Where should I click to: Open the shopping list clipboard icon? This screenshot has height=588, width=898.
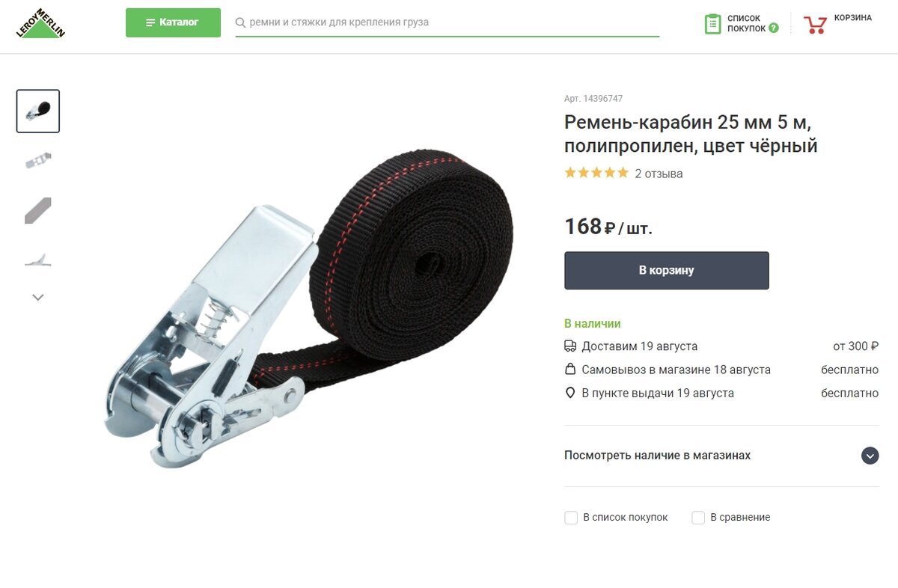click(712, 24)
